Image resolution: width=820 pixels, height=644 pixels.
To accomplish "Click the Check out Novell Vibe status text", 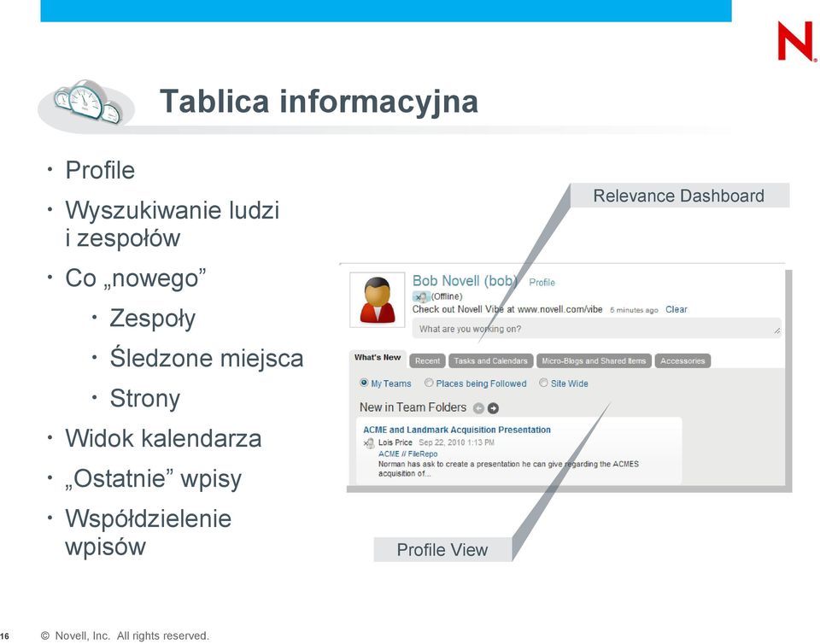I will (x=507, y=309).
